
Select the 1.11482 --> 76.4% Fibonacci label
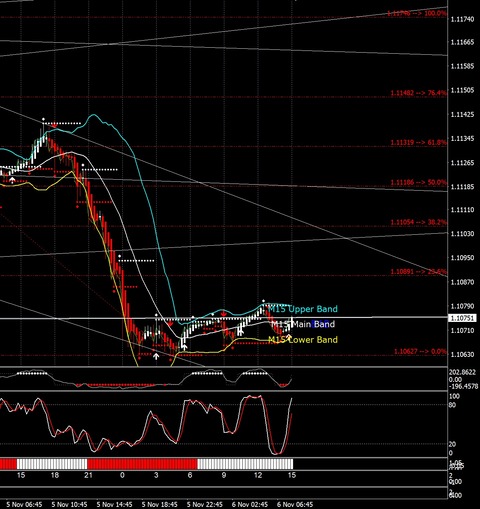click(x=418, y=93)
